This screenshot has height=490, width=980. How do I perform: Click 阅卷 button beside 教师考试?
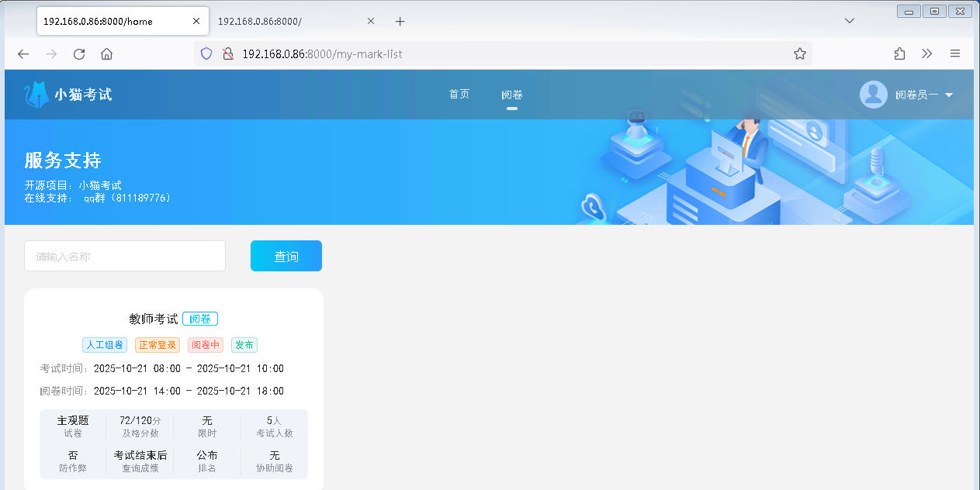point(200,319)
